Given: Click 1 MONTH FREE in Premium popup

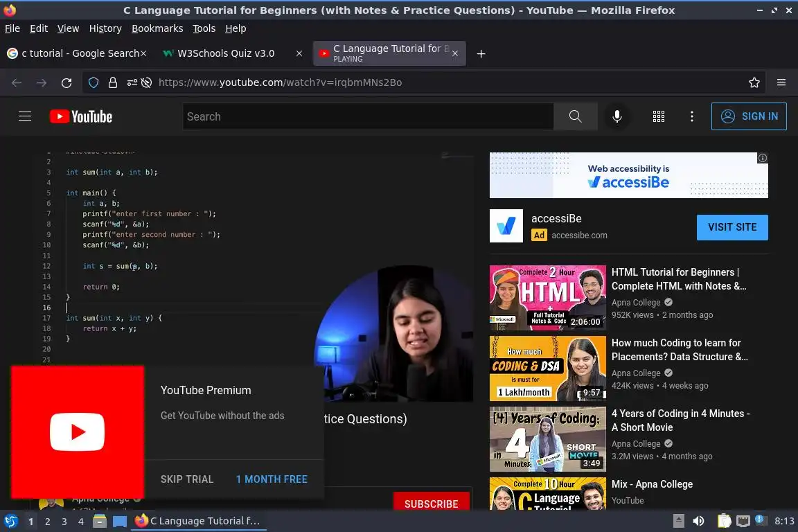Looking at the screenshot, I should tap(272, 479).
